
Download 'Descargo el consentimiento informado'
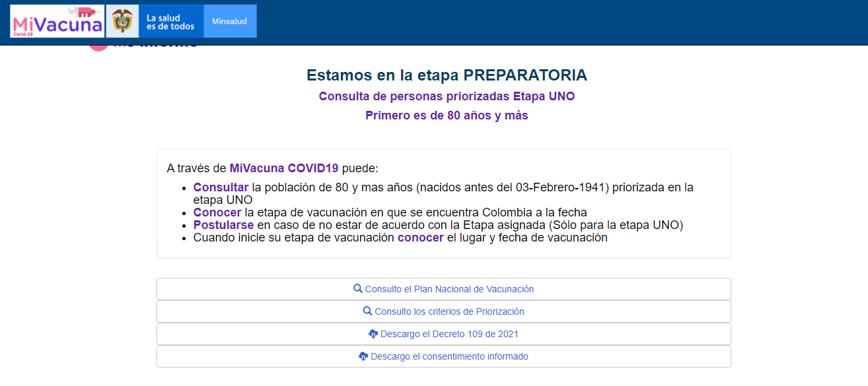point(449,356)
